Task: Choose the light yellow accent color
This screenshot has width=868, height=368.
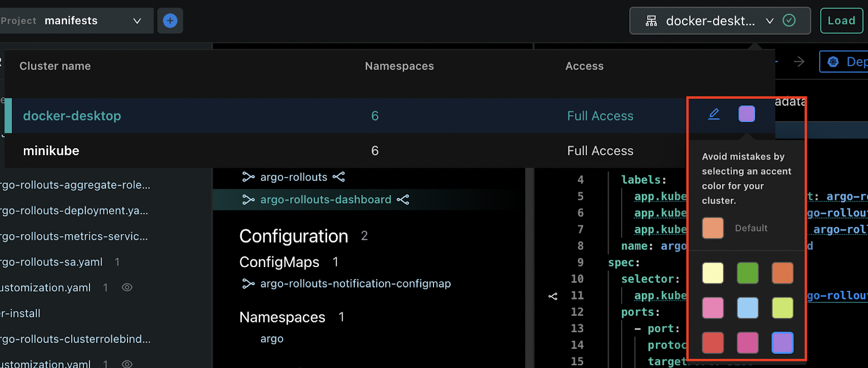Action: click(713, 273)
